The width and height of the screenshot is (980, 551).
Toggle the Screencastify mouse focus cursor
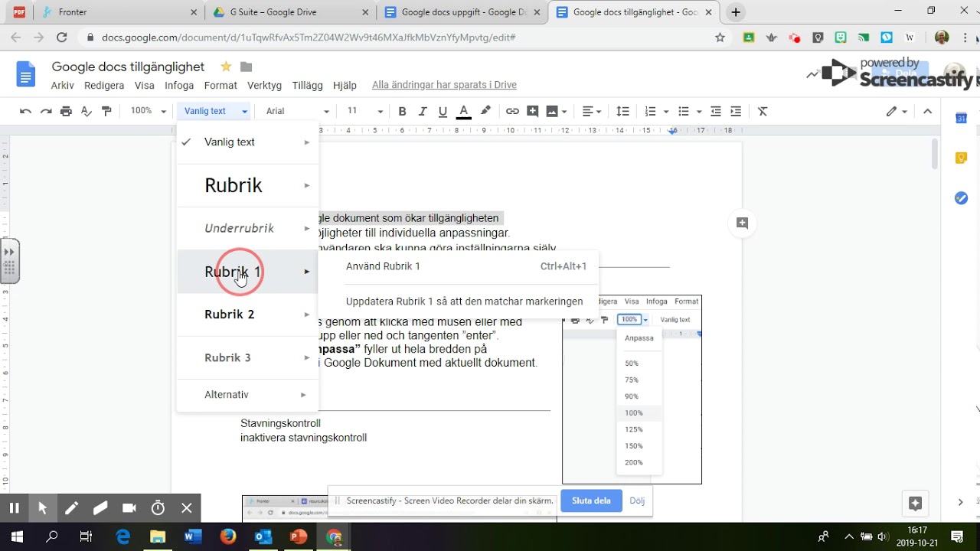click(x=43, y=508)
